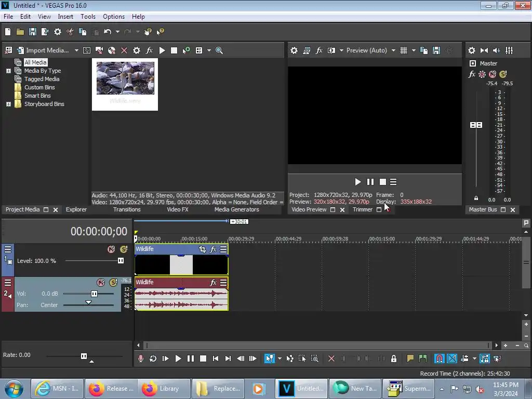
Task: Mute video track 1
Action: click(111, 249)
